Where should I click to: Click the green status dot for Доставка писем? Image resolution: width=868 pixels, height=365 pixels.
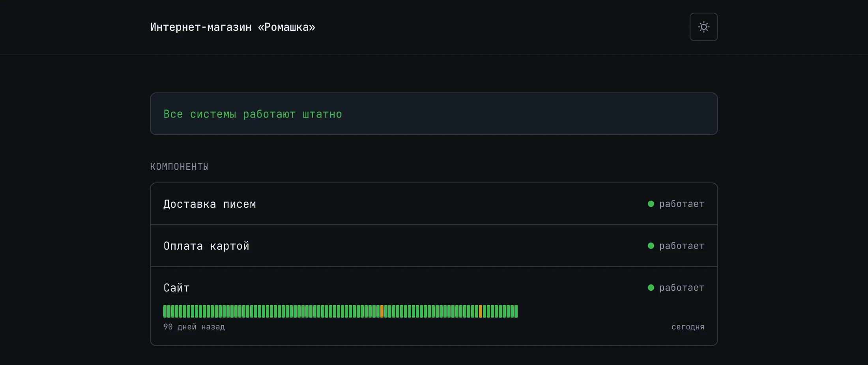[651, 204]
